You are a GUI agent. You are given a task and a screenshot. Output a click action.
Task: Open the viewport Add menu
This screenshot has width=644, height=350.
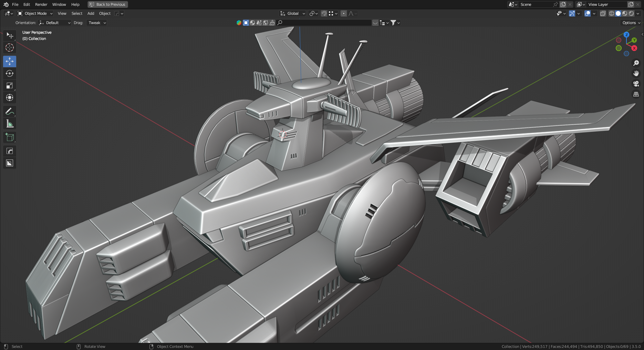point(91,13)
